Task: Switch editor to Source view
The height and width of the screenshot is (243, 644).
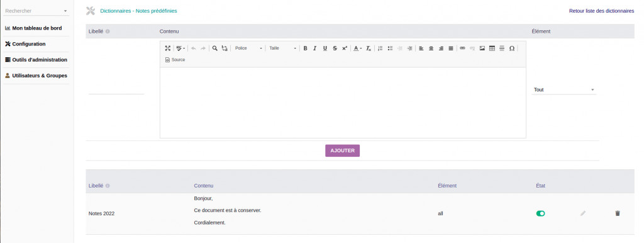Action: click(175, 60)
